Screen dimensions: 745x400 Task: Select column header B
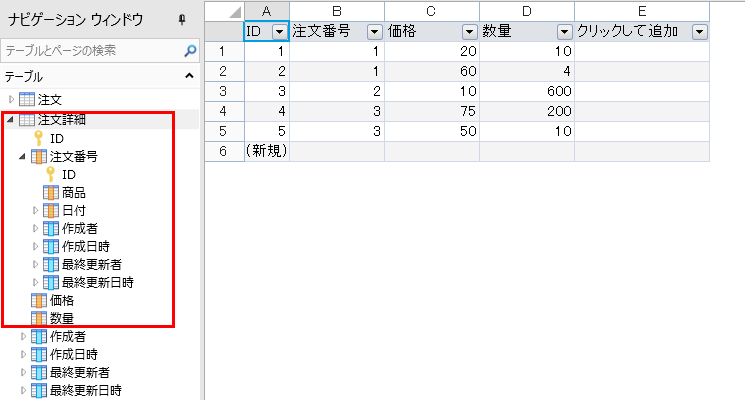point(337,11)
